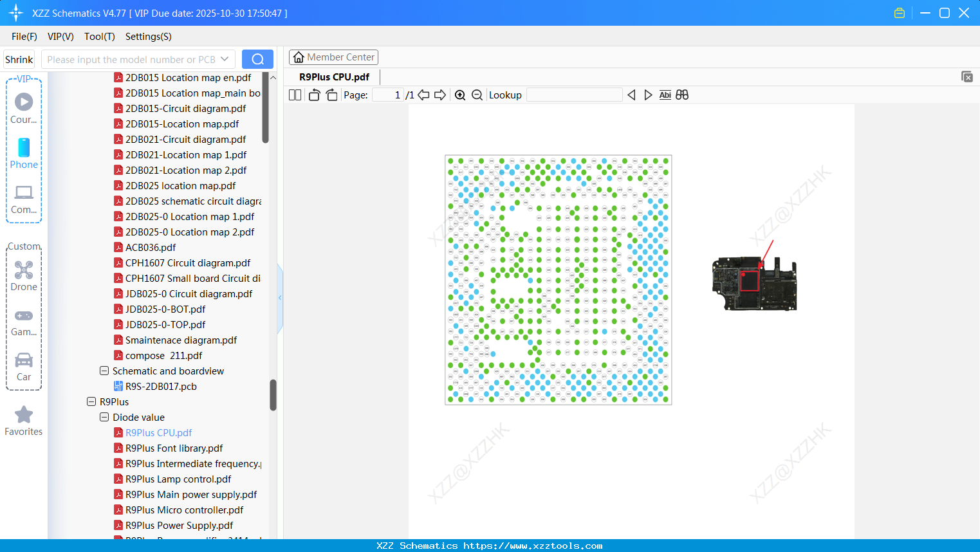Open the xzztools.com link in status bar
Viewport: 980px width, 552px height.
[x=533, y=546]
